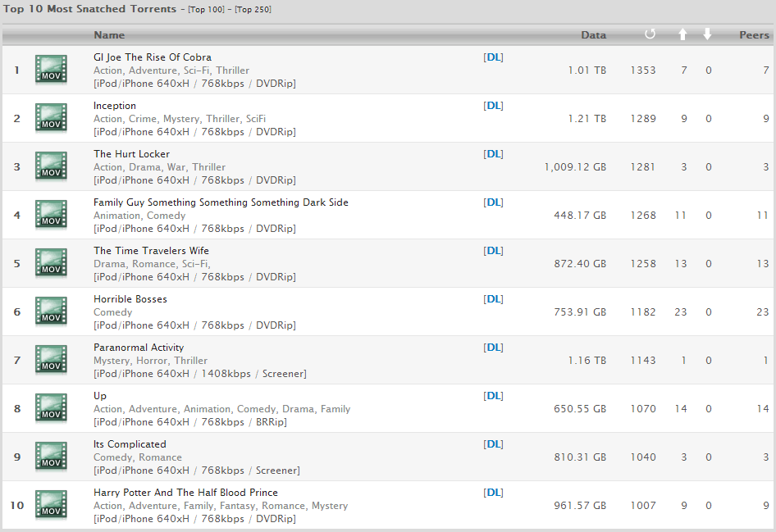Click the 1.01 TB data value
This screenshot has width=776, height=532.
point(587,70)
